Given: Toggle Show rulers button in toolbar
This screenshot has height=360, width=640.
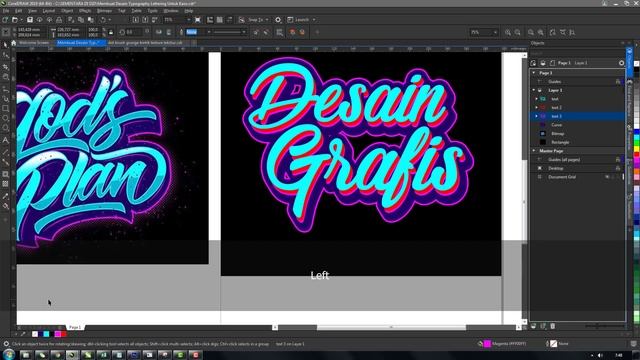Looking at the screenshot, I should (x=210, y=20).
